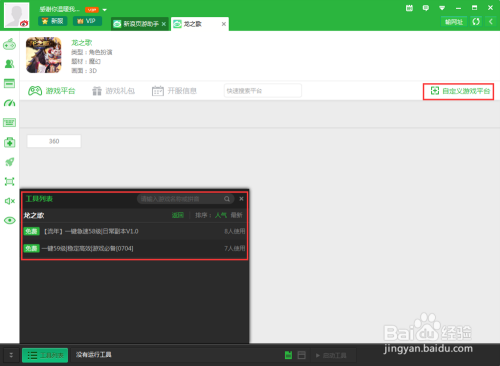Image resolution: width=500 pixels, height=366 pixels.
Task: Open the friends/users icon in left sidebar
Action: (x=9, y=64)
